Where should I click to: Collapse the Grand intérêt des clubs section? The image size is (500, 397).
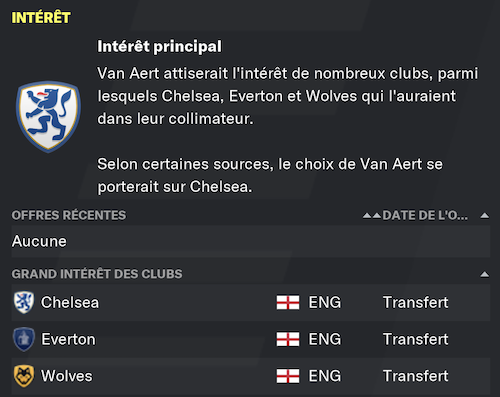tap(485, 274)
